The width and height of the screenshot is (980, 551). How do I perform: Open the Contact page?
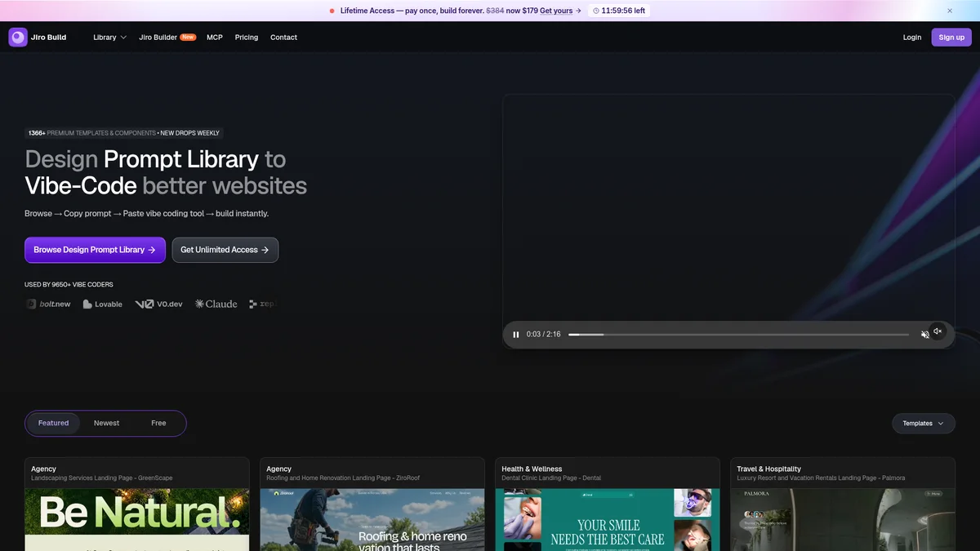283,38
